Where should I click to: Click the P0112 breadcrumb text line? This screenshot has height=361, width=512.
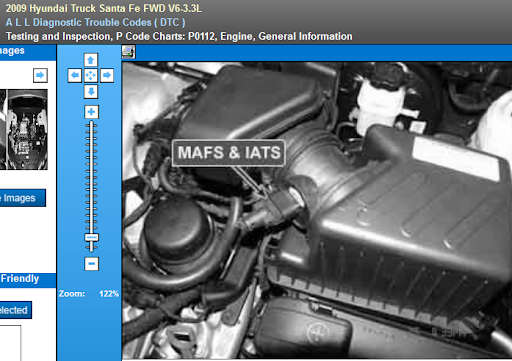[179, 36]
